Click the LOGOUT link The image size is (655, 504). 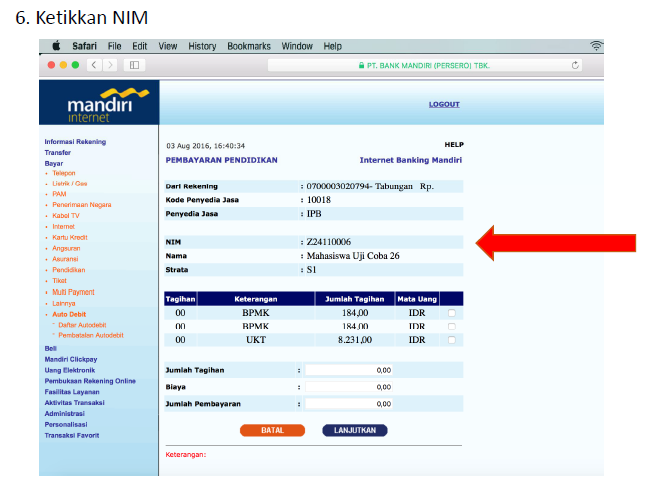point(444,104)
